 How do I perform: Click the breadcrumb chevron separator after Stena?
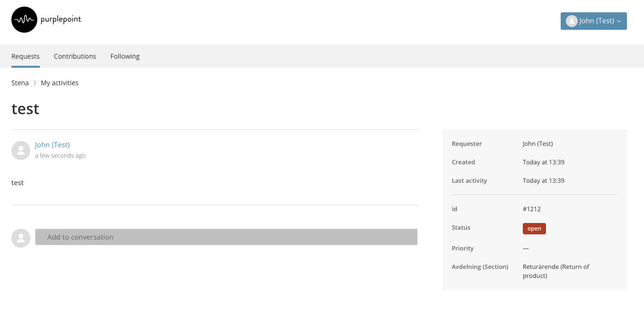coord(35,83)
